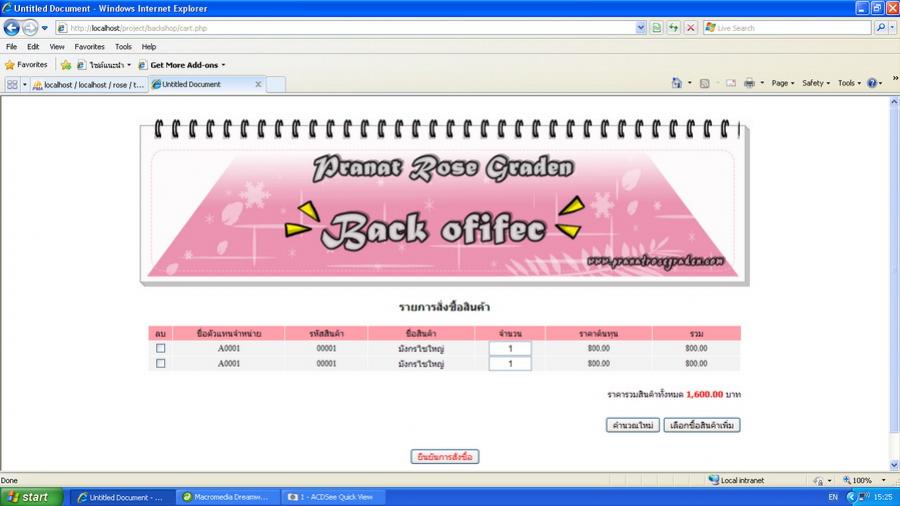This screenshot has width=900, height=506.
Task: Click the vertical scrollbar down arrow
Action: pos(894,465)
